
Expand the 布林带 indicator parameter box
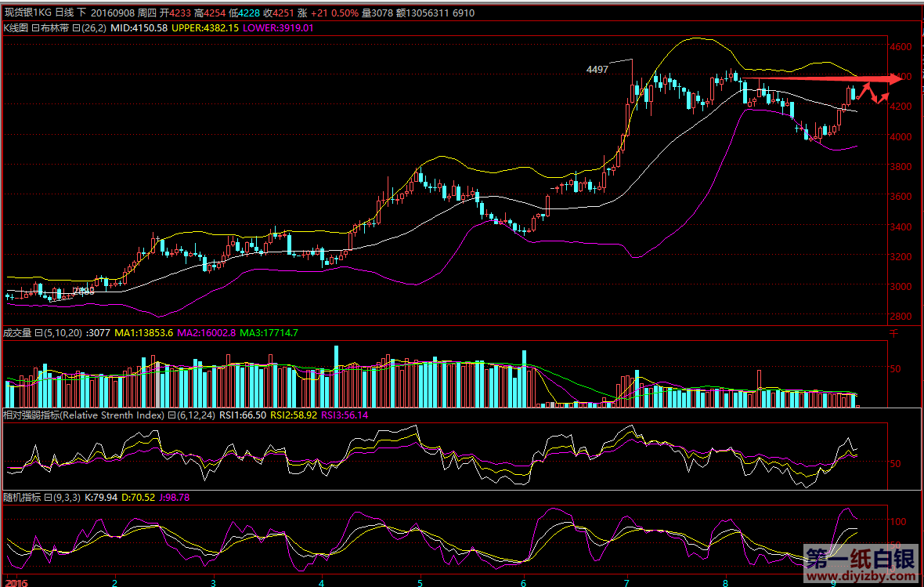pyautogui.click(x=76, y=27)
